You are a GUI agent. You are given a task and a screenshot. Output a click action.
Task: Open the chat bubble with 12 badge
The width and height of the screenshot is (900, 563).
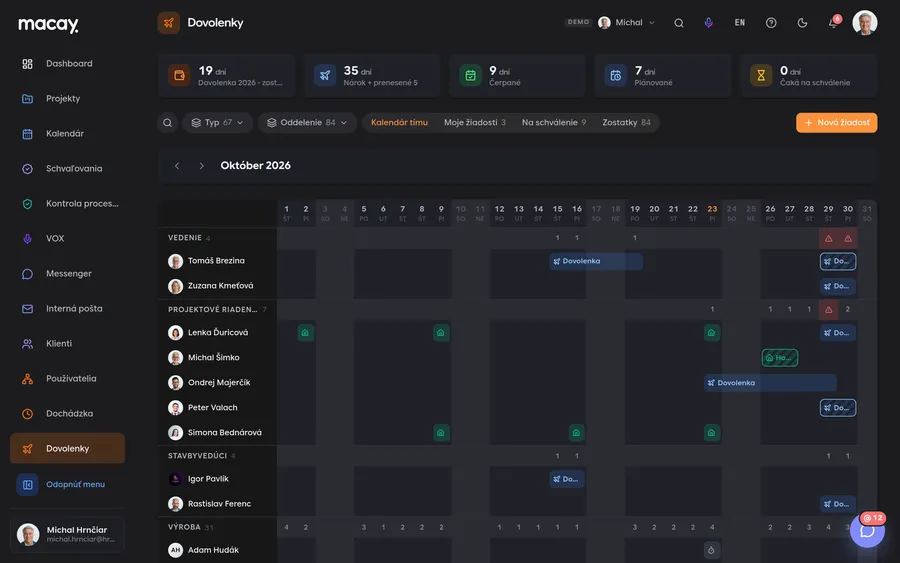[867, 531]
